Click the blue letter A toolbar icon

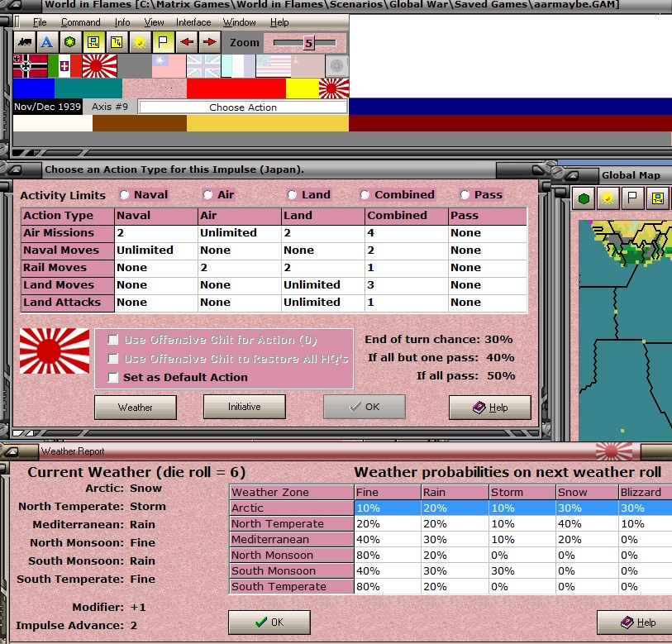pyautogui.click(x=47, y=42)
